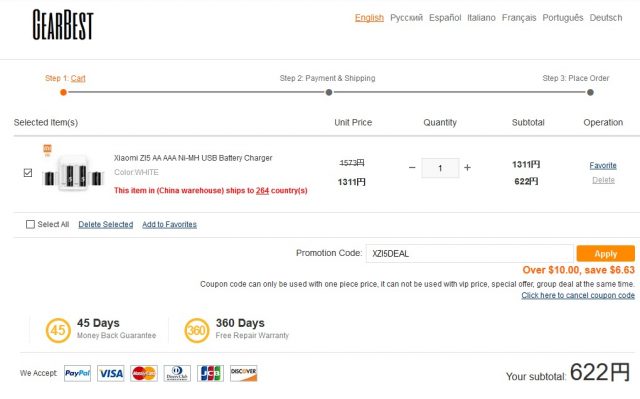This screenshot has height=399, width=640.
Task: Open the Xiaomi battery charger thumbnail
Action: (x=73, y=173)
